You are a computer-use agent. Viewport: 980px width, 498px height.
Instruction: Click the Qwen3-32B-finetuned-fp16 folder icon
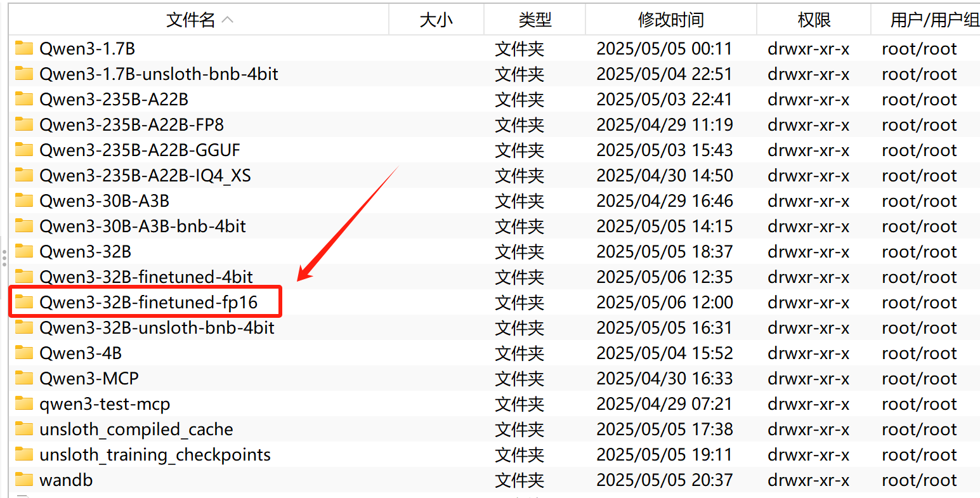click(24, 302)
